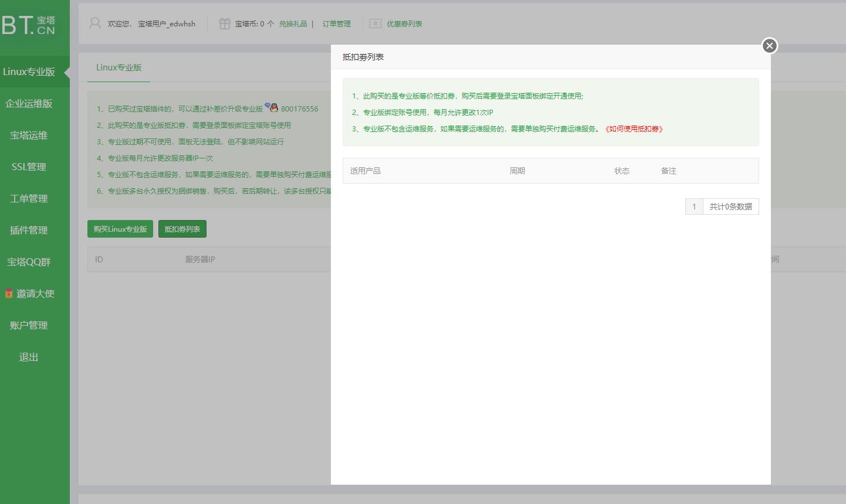Click background note 4 about 更改服务器IP一次

point(155,158)
